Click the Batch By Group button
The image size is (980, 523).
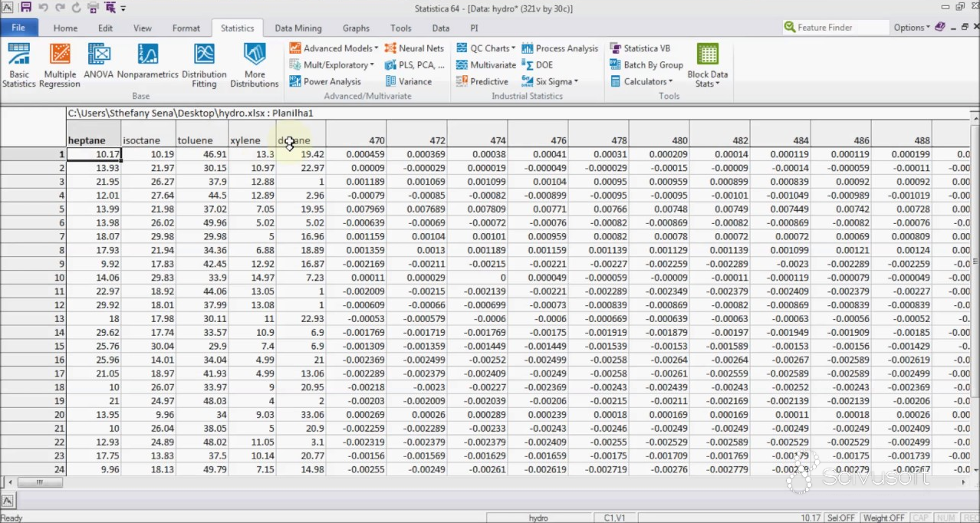(646, 65)
